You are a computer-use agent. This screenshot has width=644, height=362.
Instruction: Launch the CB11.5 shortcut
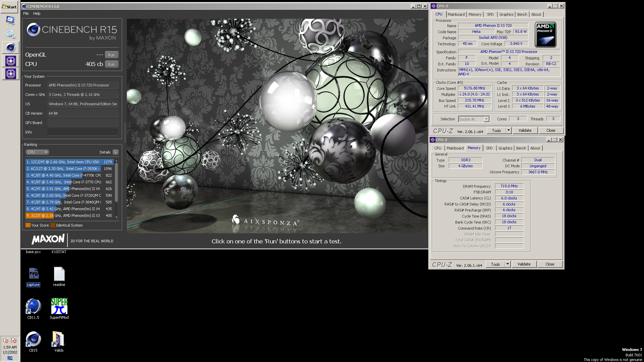(33, 308)
